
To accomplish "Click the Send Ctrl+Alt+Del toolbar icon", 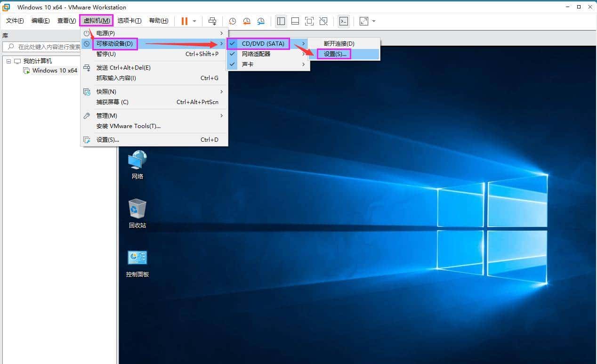I will coord(212,21).
